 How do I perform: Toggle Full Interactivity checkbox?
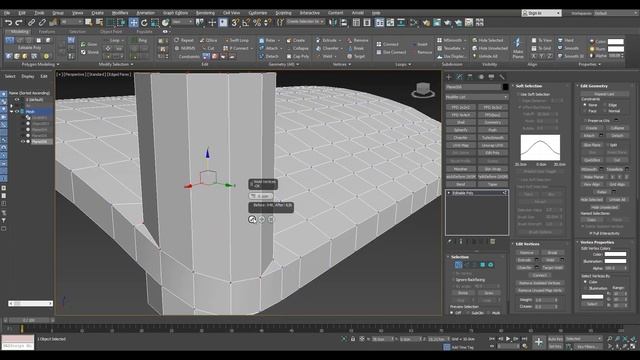click(x=590, y=233)
